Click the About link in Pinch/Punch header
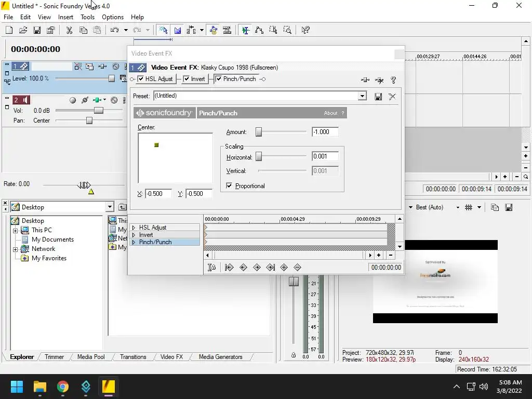Screen dimensions: 532x399 [330, 113]
